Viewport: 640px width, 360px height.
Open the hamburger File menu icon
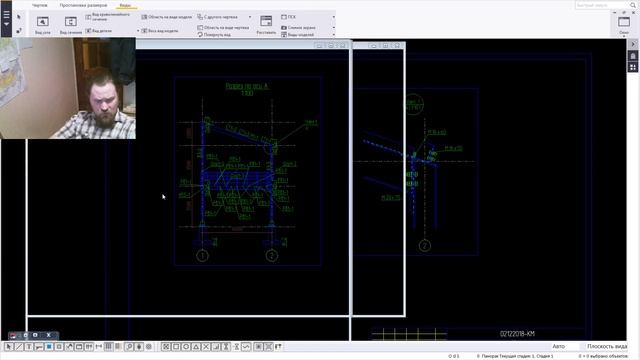tap(6, 15)
